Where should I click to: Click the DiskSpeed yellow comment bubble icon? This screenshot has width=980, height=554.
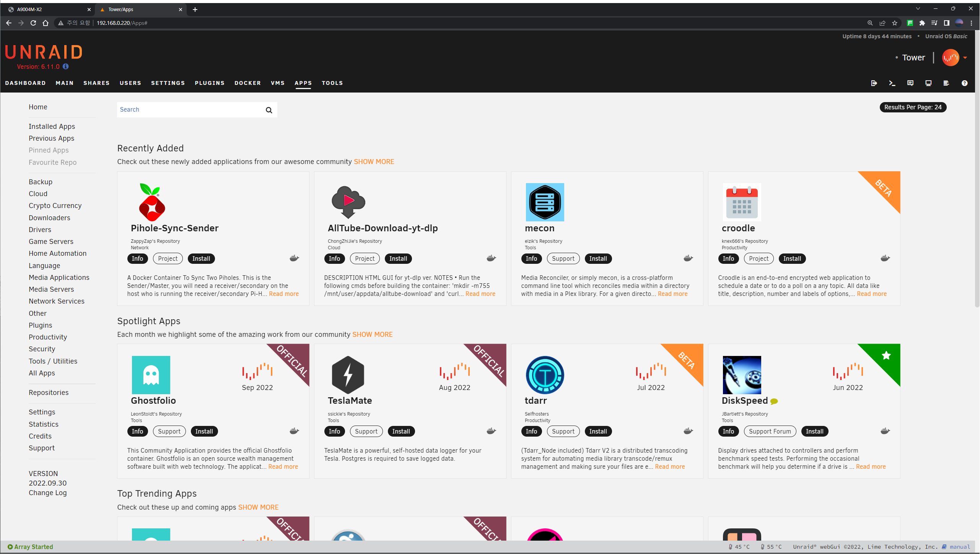[774, 401]
